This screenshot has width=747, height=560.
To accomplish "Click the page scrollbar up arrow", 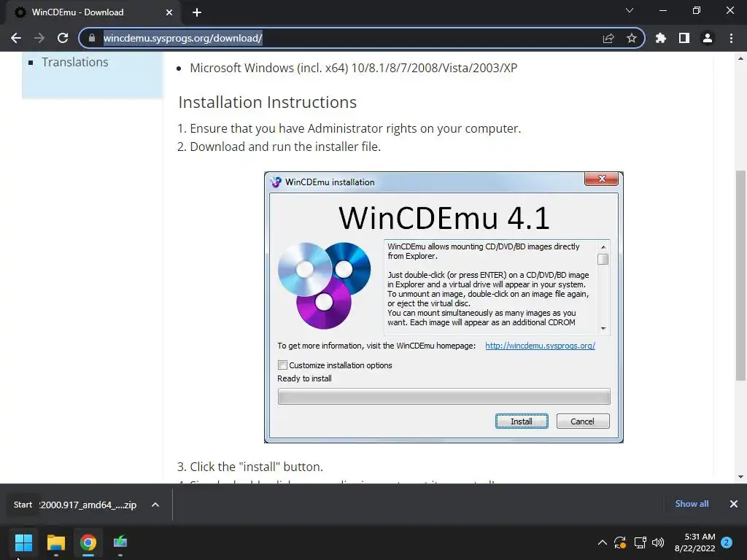I will click(x=740, y=58).
